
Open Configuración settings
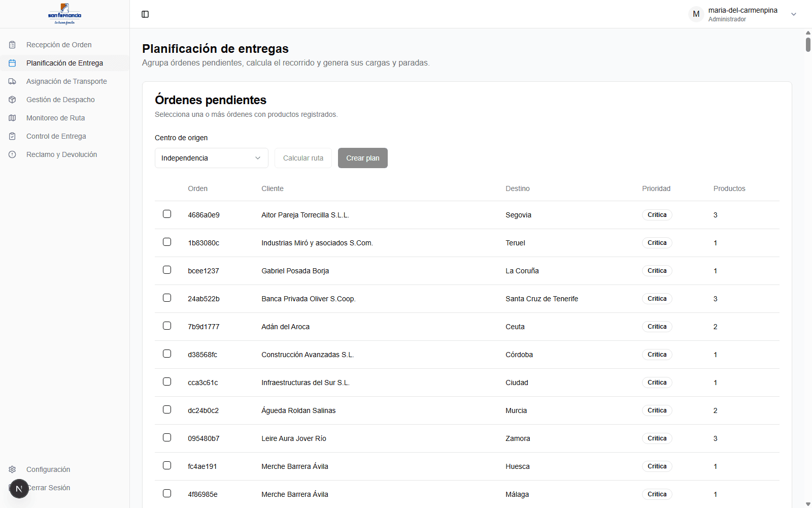tap(64, 469)
